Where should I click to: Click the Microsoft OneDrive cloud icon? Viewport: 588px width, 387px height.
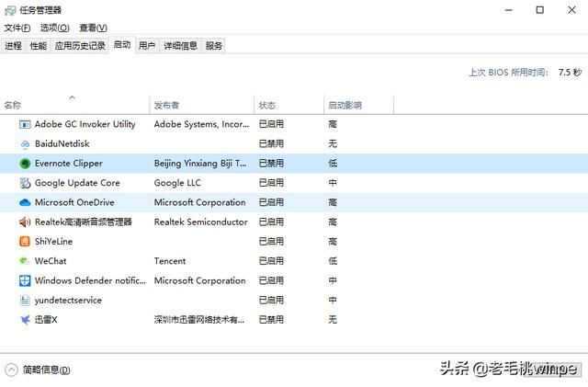coord(25,202)
